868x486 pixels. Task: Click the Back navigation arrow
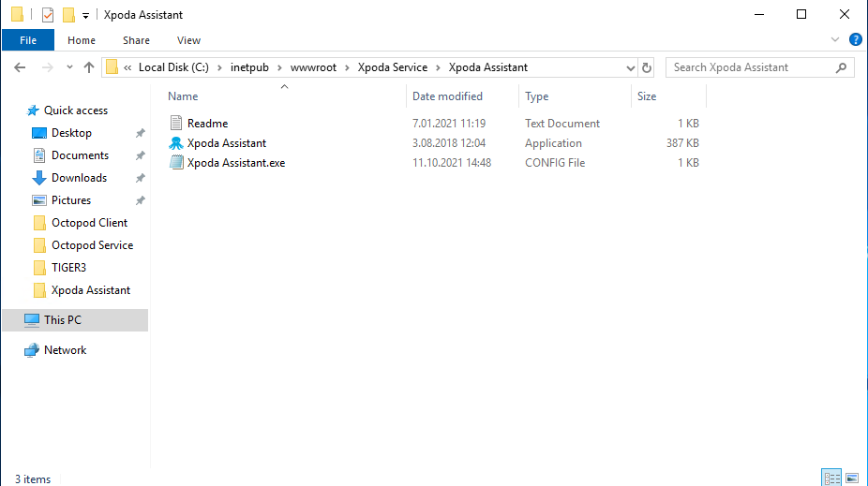click(x=20, y=67)
